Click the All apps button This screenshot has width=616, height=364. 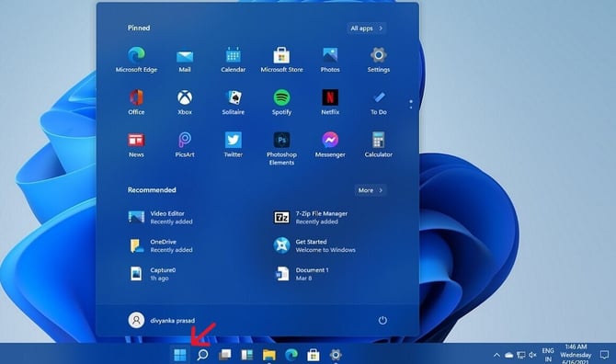click(367, 28)
